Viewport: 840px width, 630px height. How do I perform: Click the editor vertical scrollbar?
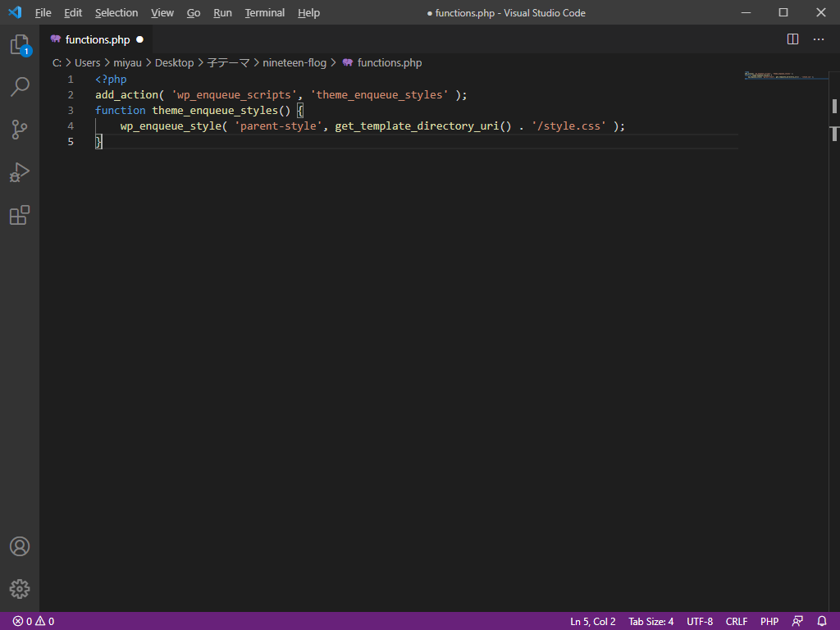[834, 343]
